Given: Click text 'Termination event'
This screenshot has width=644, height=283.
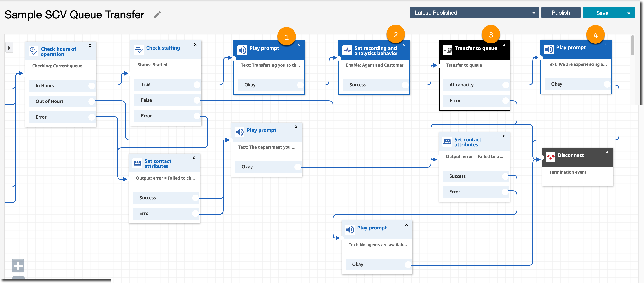Looking at the screenshot, I should (567, 172).
